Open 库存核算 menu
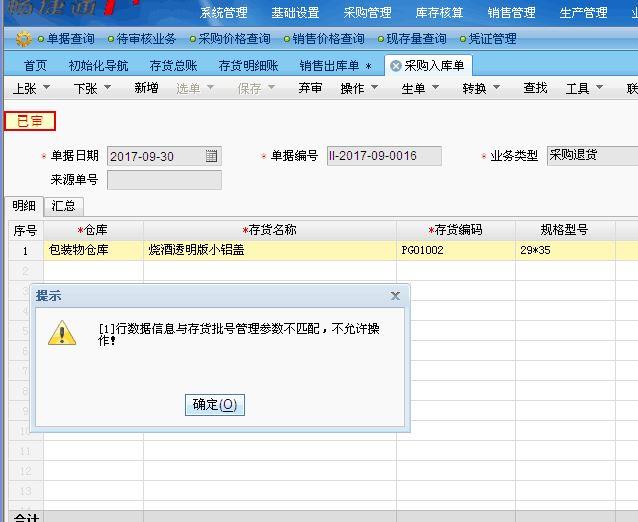This screenshot has height=522, width=638. pyautogui.click(x=439, y=13)
